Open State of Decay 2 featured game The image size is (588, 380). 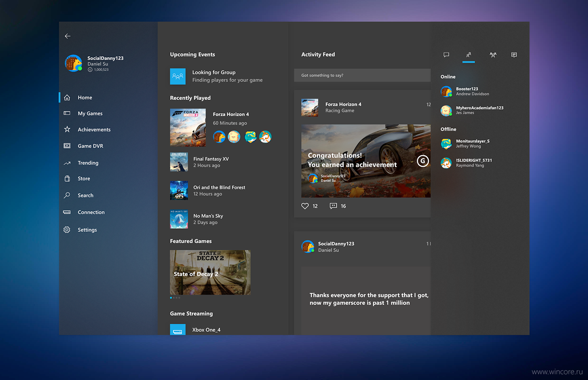click(210, 273)
